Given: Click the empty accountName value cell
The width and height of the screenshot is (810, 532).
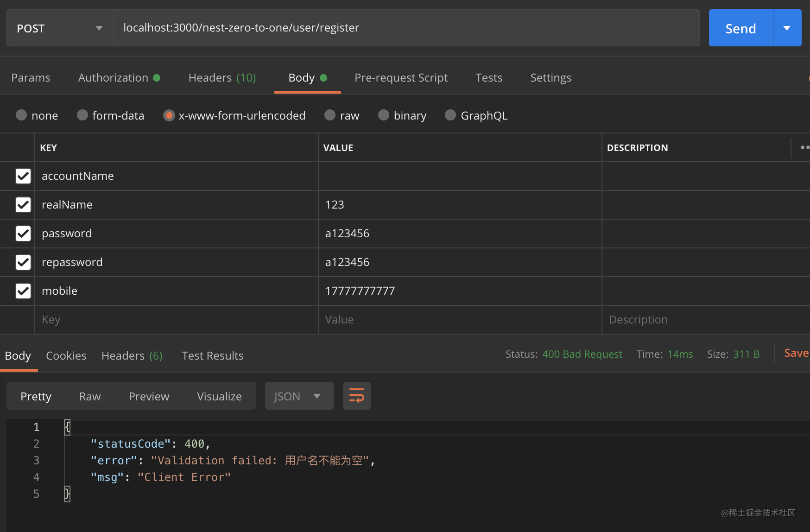Looking at the screenshot, I should [x=460, y=176].
